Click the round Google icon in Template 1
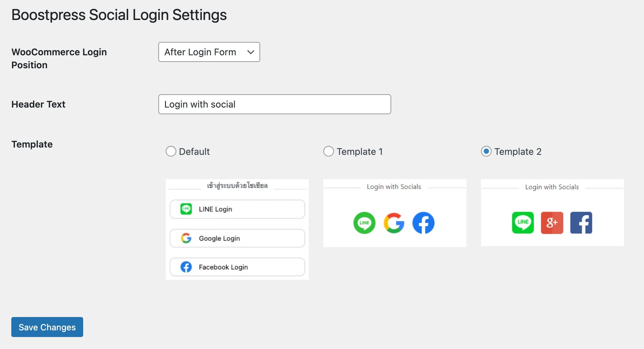 [x=394, y=223]
